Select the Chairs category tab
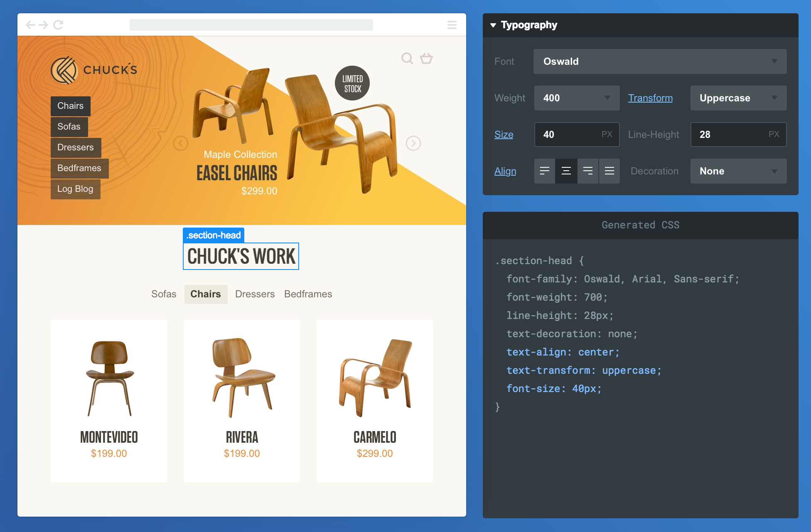Viewport: 811px width, 532px height. 206,294
